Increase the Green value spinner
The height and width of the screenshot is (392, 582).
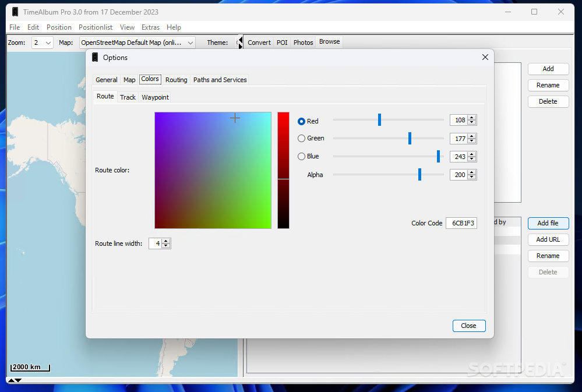(472, 136)
